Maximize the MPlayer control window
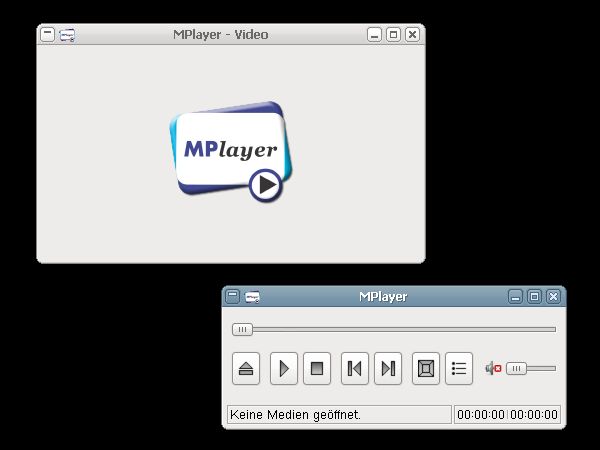 tap(535, 297)
